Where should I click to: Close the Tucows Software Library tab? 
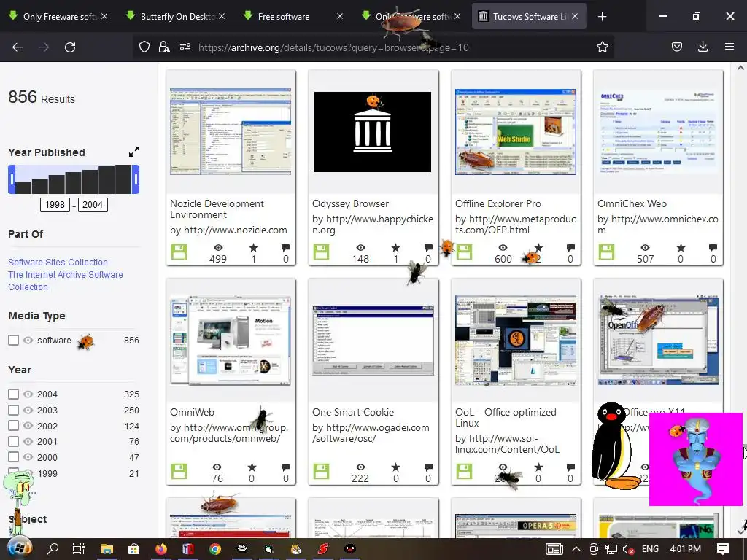[575, 16]
